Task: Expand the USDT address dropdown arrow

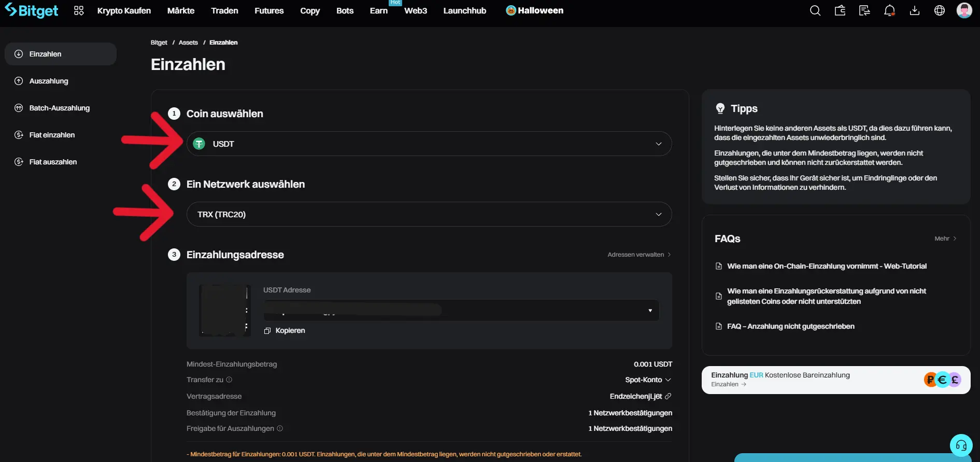Action: [650, 311]
